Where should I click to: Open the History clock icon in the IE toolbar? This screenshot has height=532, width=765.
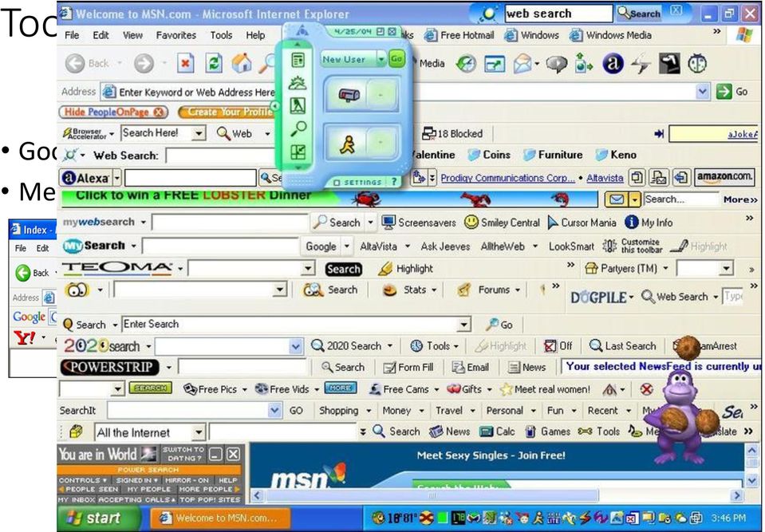pyautogui.click(x=466, y=64)
